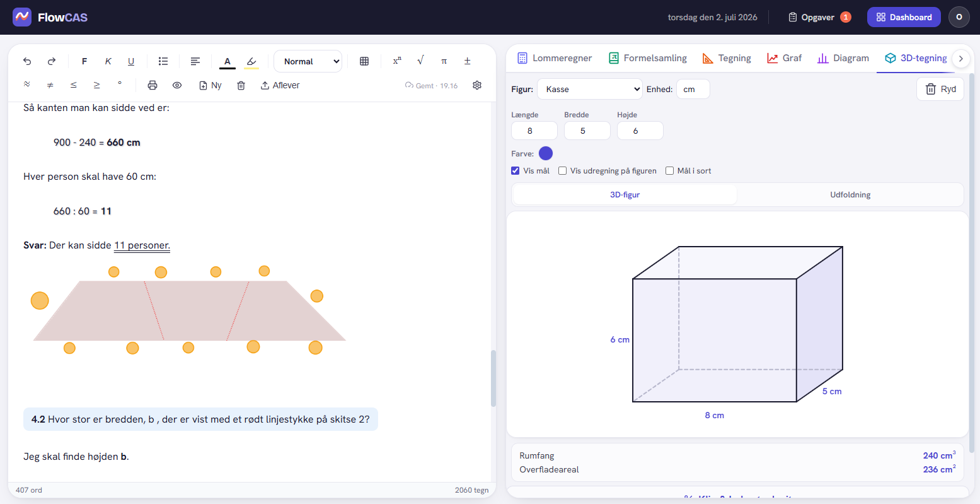Viewport: 980px width, 504px height.
Task: Enable the Mål i sort checkbox
Action: click(x=670, y=171)
